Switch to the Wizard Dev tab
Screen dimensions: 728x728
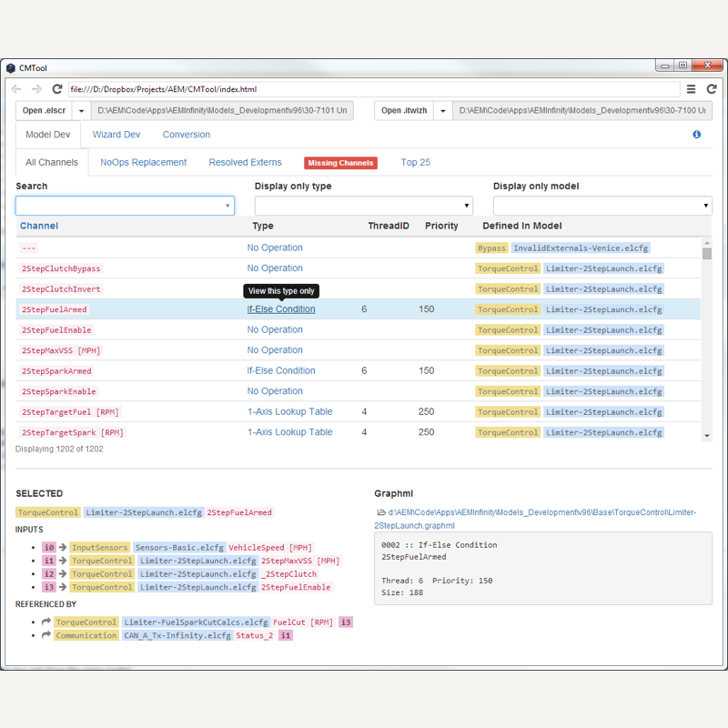click(116, 135)
